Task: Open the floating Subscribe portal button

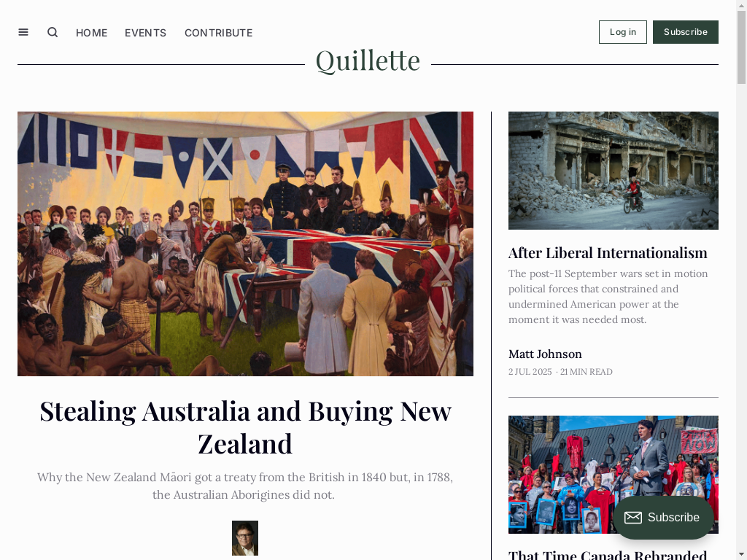Action: 663,518
